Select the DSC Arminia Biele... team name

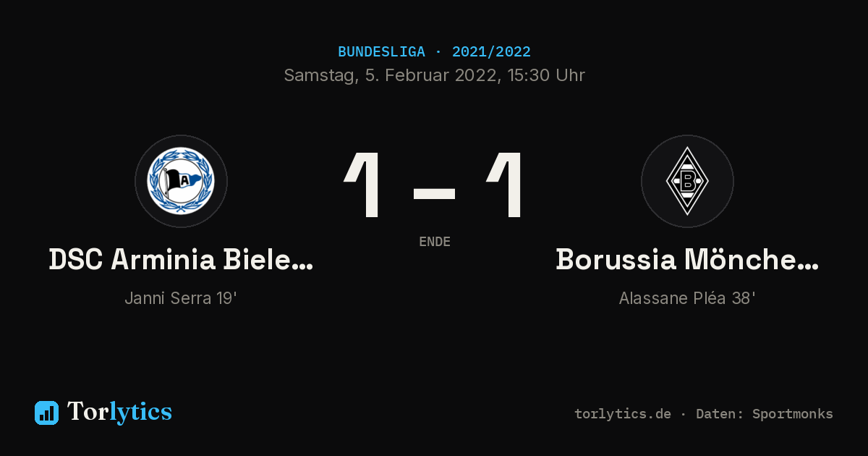pos(181,259)
